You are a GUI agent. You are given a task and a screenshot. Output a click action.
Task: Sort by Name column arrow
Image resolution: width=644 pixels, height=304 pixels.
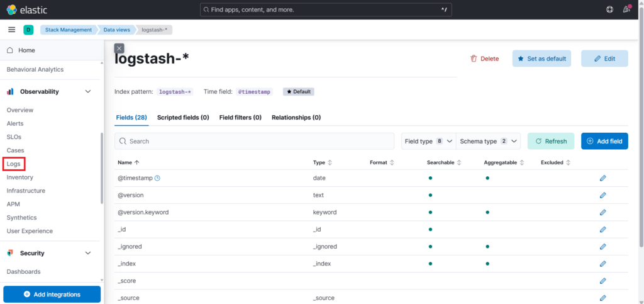[x=136, y=162]
